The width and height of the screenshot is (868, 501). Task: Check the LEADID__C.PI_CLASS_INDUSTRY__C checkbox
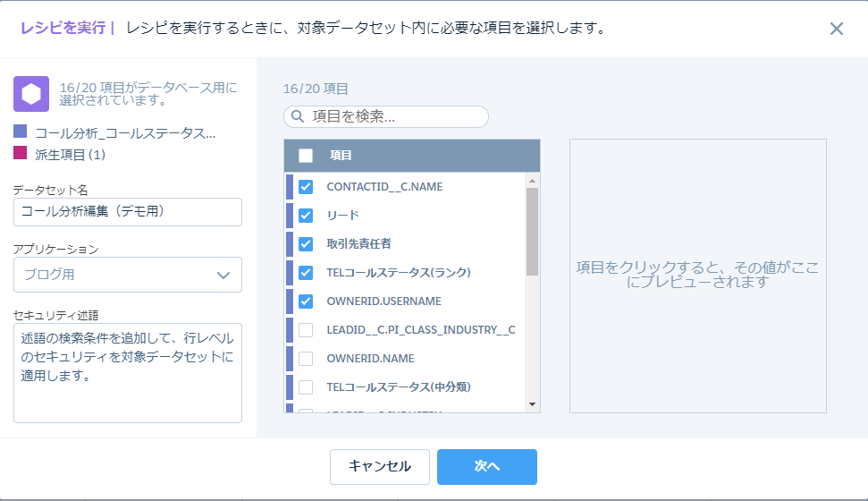pos(306,330)
